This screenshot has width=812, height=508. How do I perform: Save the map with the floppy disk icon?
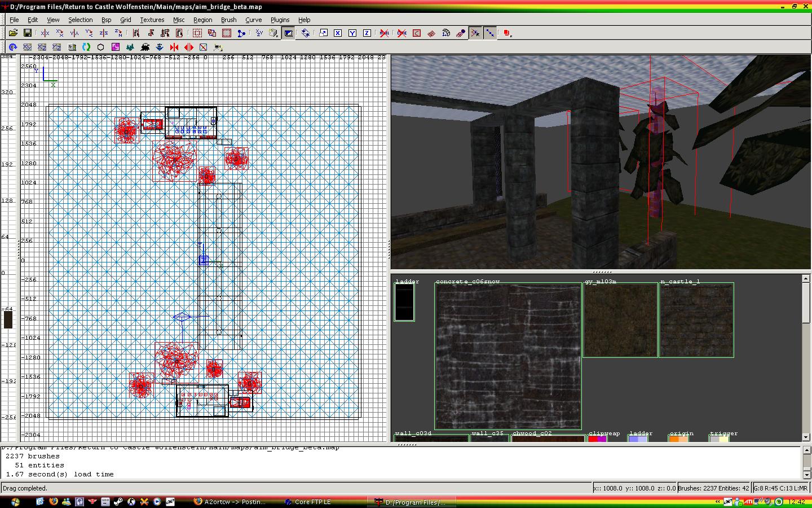tap(27, 33)
